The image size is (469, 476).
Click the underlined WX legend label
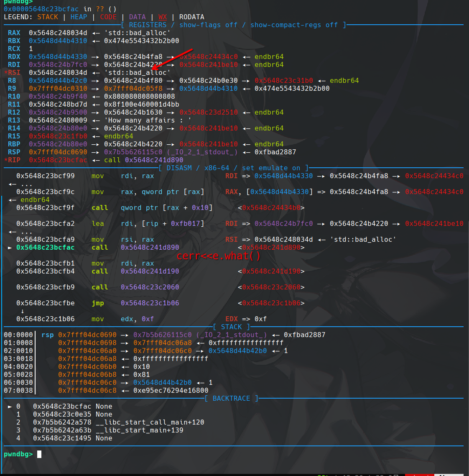click(163, 17)
